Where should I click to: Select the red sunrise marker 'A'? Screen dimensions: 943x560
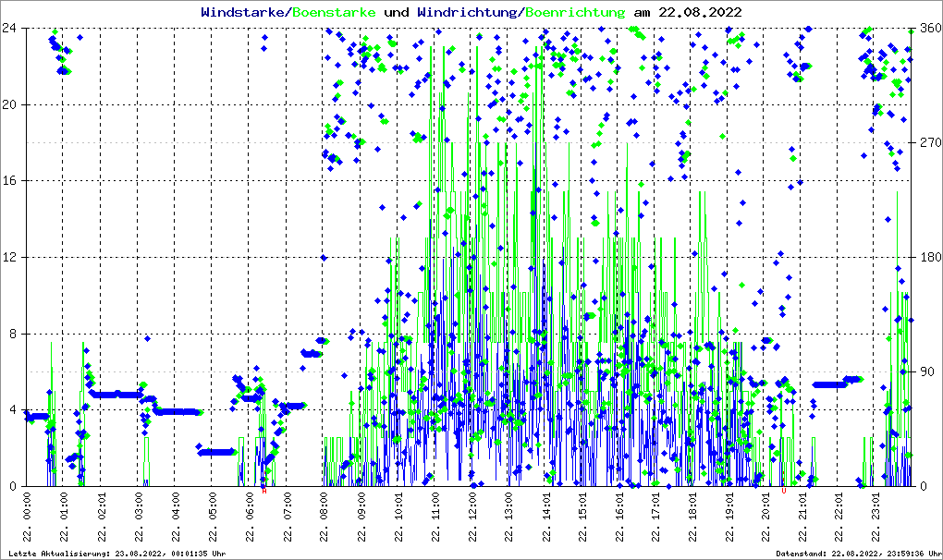coord(264,491)
